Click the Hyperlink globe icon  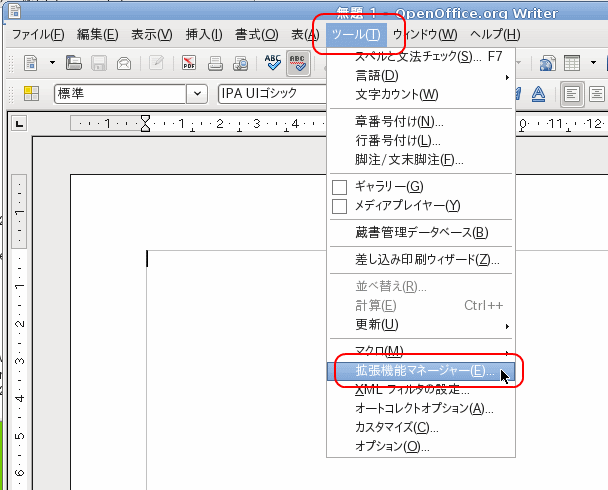pyautogui.click(x=548, y=64)
